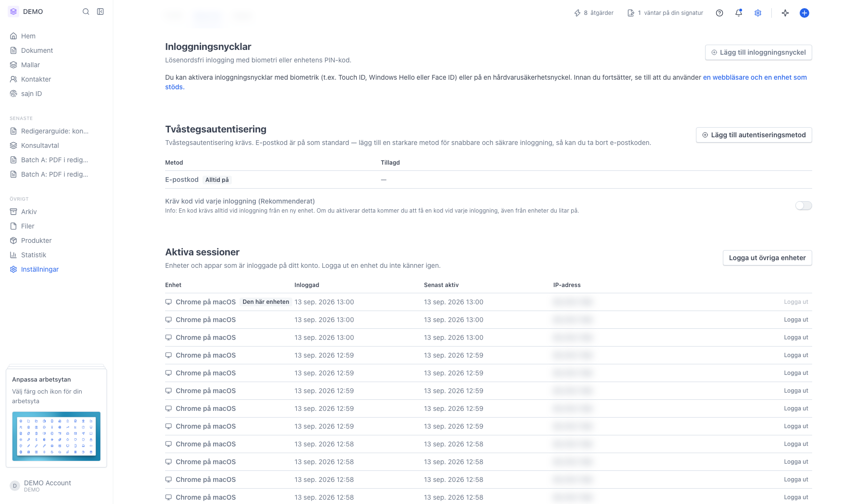864x504 pixels.
Task: Open the AI sparkle assistant icon
Action: pos(785,13)
